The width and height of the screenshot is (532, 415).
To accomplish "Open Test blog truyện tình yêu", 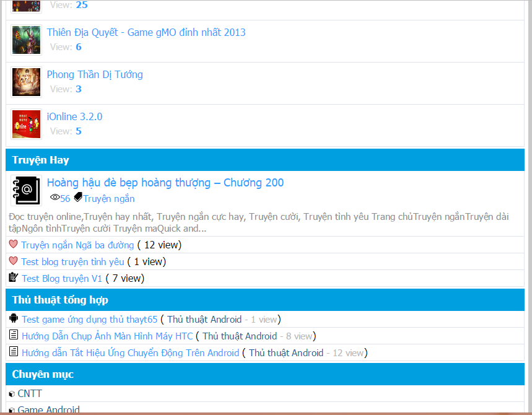I will coord(72,261).
